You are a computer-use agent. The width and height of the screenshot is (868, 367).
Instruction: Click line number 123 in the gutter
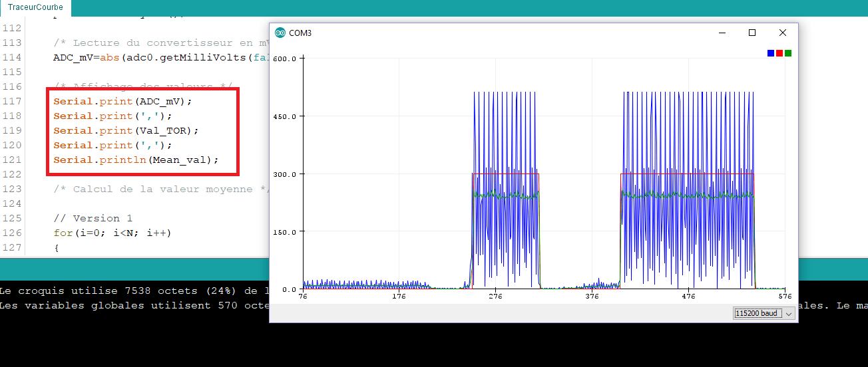coord(12,189)
